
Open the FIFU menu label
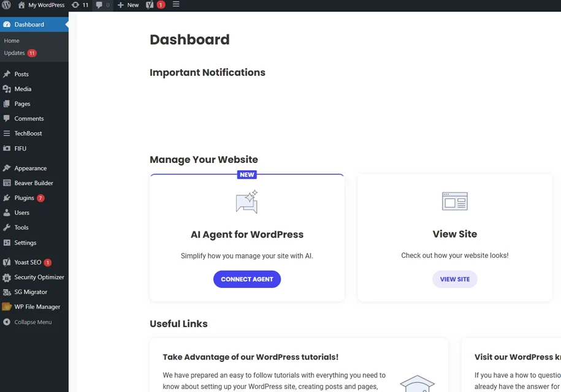20,148
